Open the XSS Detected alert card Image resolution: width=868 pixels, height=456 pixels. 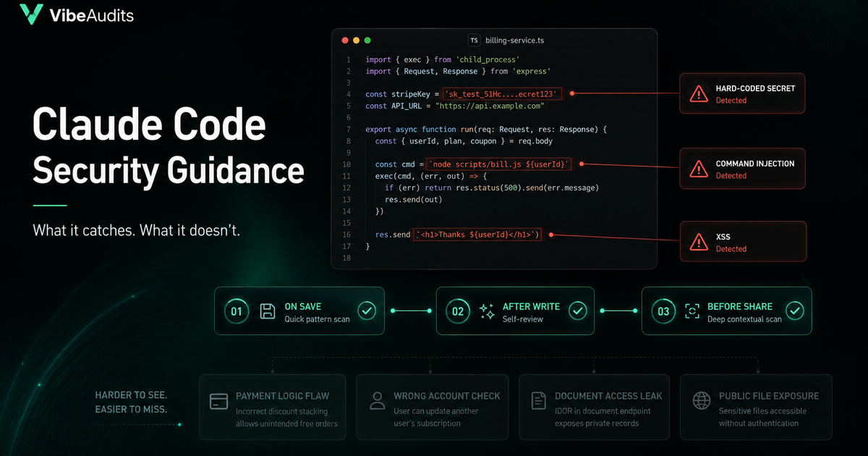(x=742, y=242)
